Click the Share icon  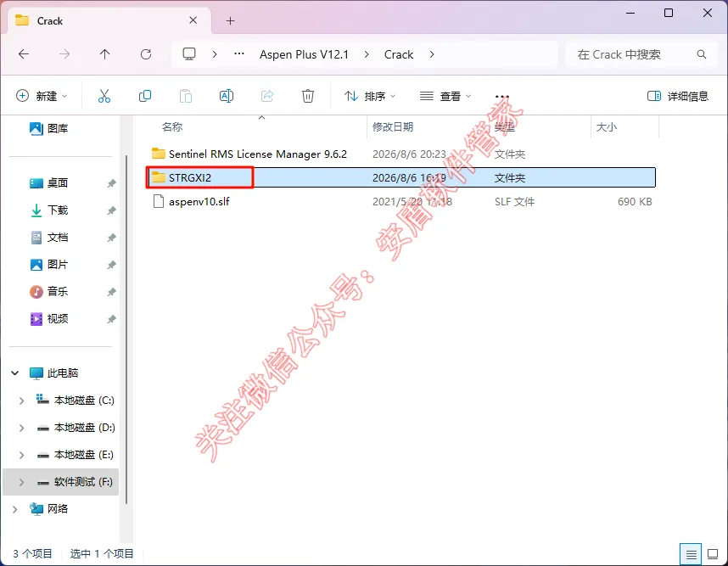point(267,96)
